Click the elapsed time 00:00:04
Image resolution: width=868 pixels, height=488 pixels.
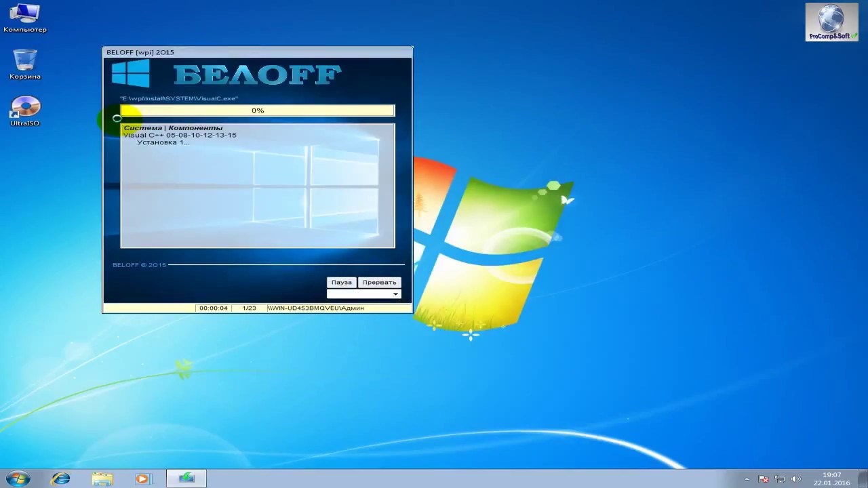pyautogui.click(x=214, y=308)
